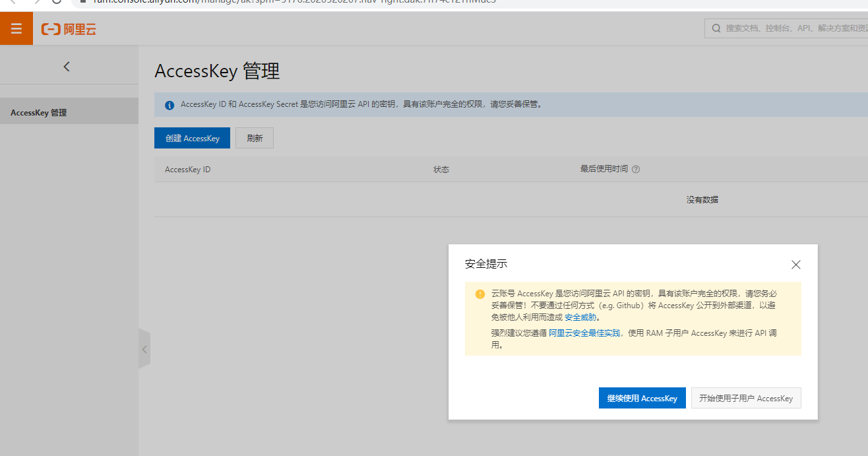868x456 pixels.
Task: Go back using the sidebar back chevron
Action: (66, 66)
